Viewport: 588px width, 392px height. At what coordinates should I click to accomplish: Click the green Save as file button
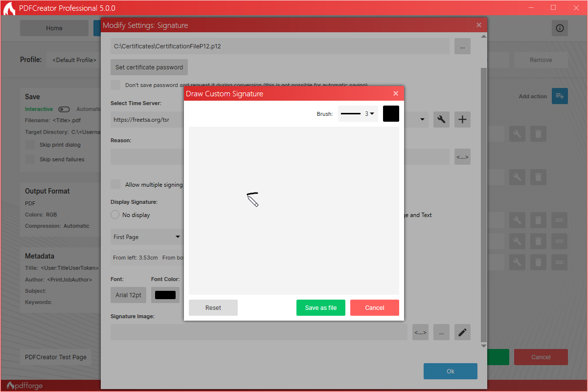point(321,307)
